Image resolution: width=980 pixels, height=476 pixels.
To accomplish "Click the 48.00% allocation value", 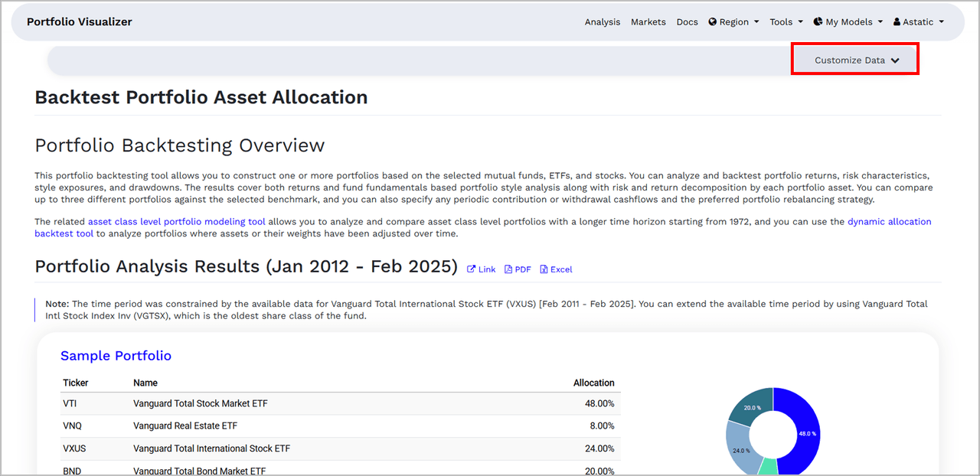I will pyautogui.click(x=599, y=403).
